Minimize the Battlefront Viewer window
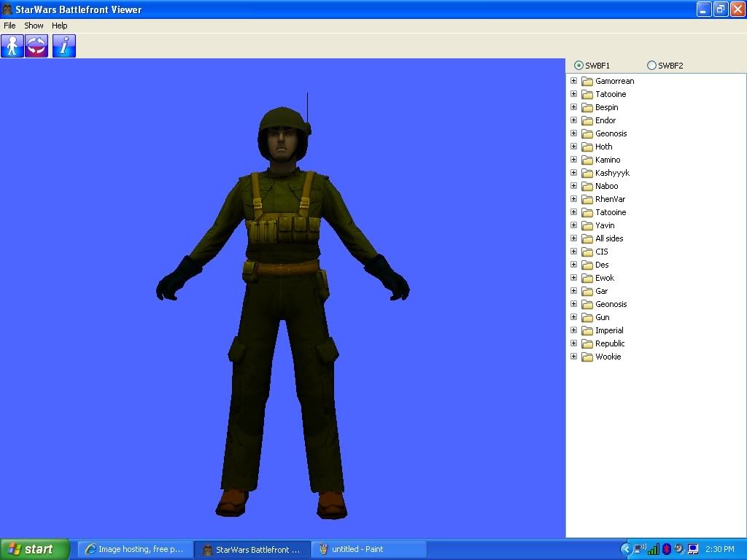747x560 pixels. coord(704,9)
